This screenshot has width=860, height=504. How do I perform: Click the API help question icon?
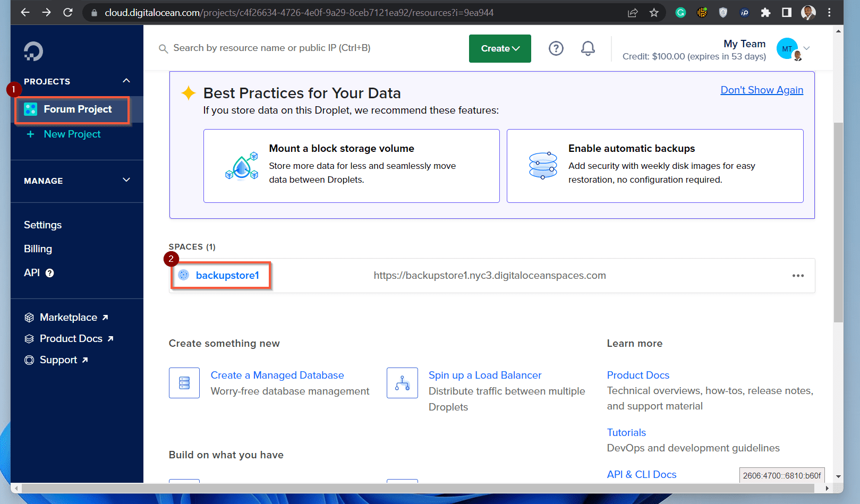[x=49, y=273]
